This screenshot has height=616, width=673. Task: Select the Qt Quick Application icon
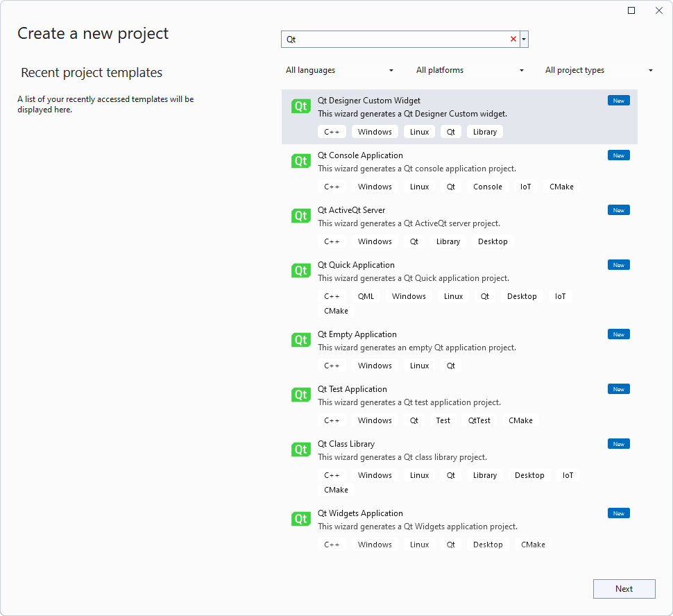tap(300, 270)
